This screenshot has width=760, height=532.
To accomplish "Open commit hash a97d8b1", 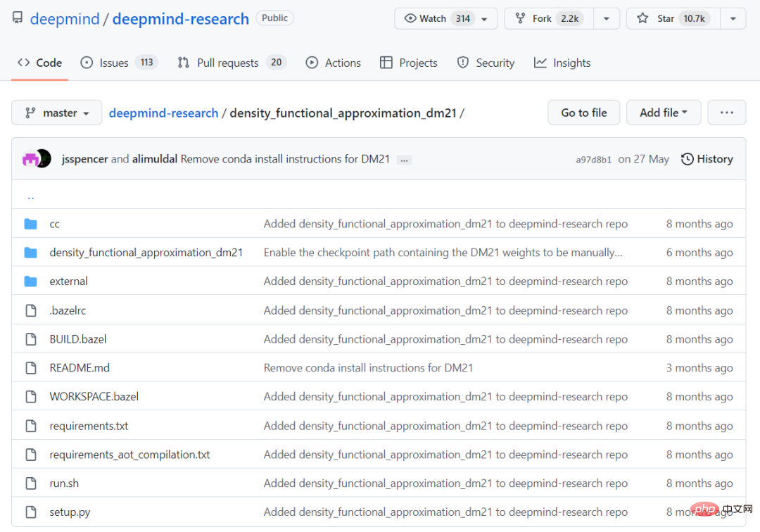I will tap(594, 160).
